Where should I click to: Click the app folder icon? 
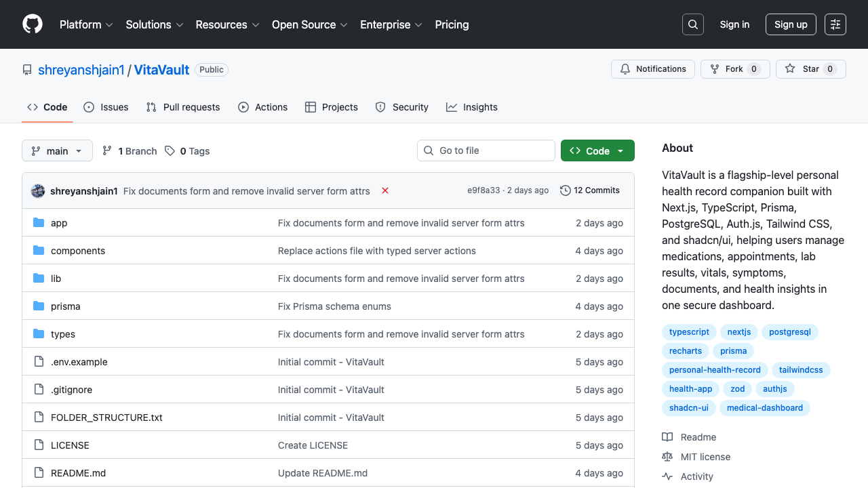click(x=38, y=222)
